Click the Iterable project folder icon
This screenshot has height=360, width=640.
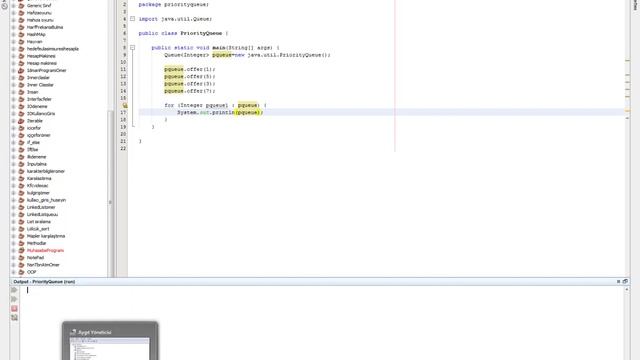click(x=21, y=121)
